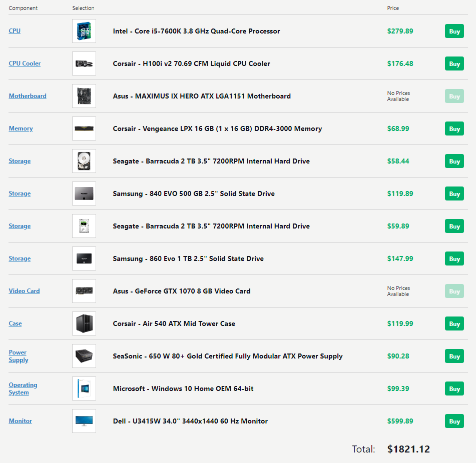Click the $1821.12 total amount

pyautogui.click(x=408, y=449)
